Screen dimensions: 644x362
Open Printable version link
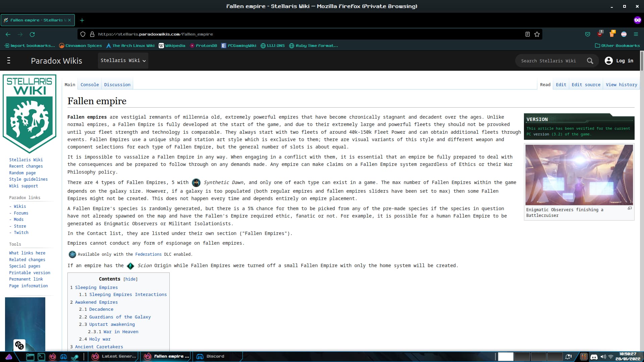[30, 273]
